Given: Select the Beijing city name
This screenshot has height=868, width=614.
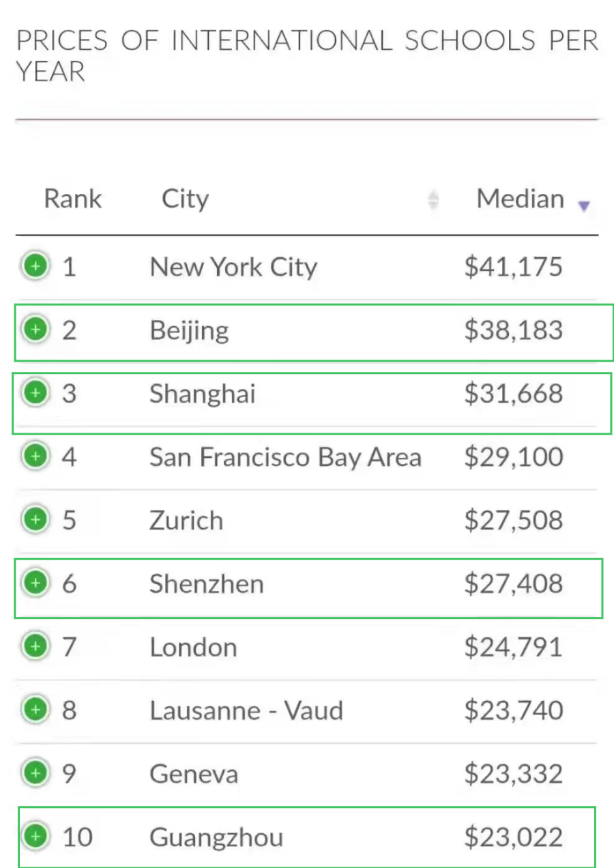Looking at the screenshot, I should point(189,331).
